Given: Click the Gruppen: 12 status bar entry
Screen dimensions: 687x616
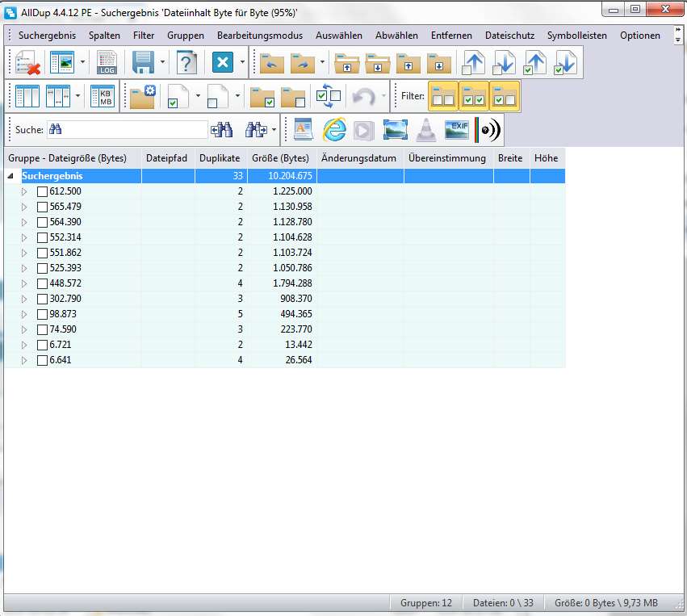Looking at the screenshot, I should (x=426, y=603).
